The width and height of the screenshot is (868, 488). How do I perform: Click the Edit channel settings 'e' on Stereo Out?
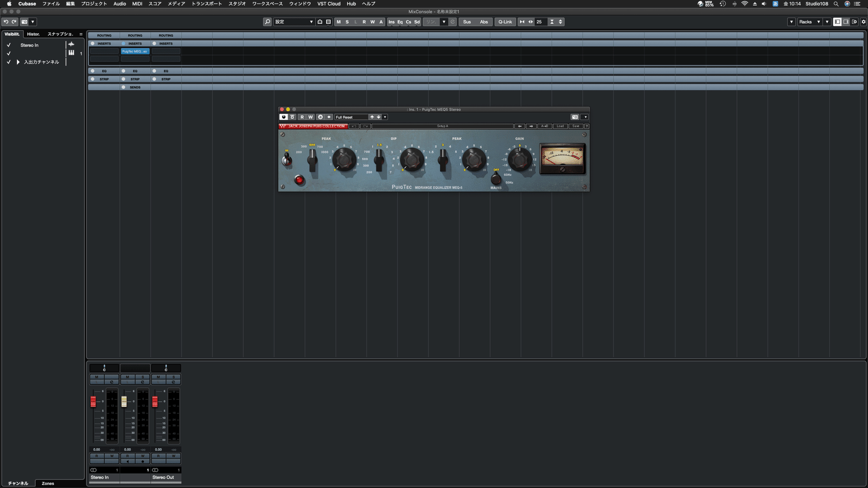point(174,382)
